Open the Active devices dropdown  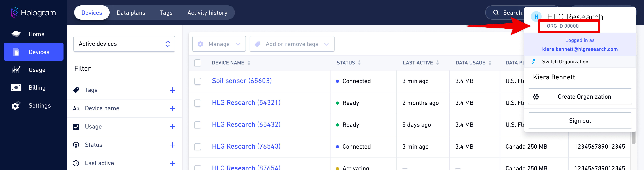click(x=124, y=44)
